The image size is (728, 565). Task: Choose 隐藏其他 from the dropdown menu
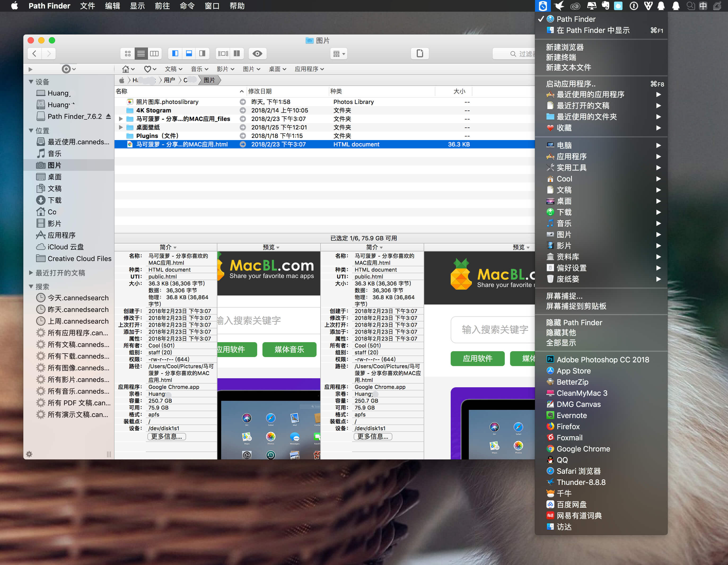click(601, 333)
